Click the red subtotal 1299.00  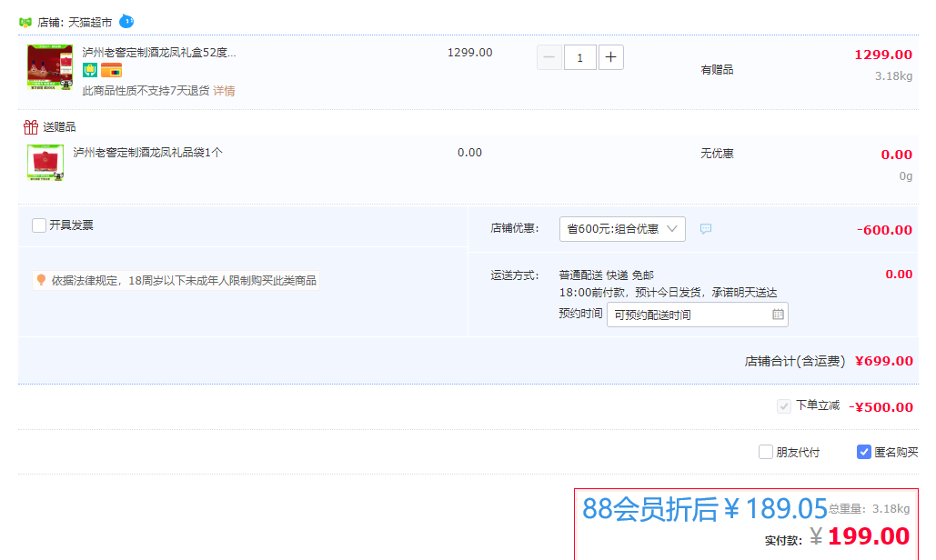click(883, 55)
